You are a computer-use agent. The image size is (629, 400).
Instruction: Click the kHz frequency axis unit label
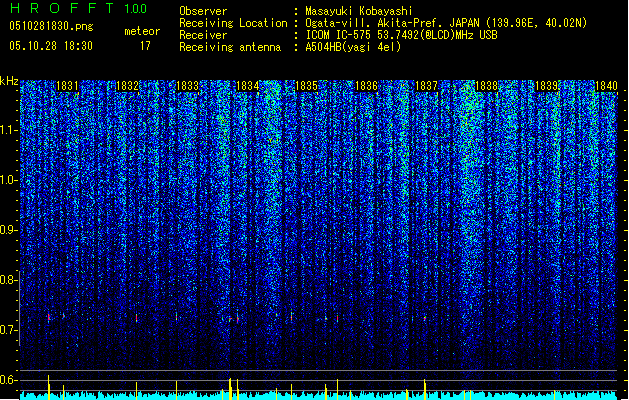[9, 81]
